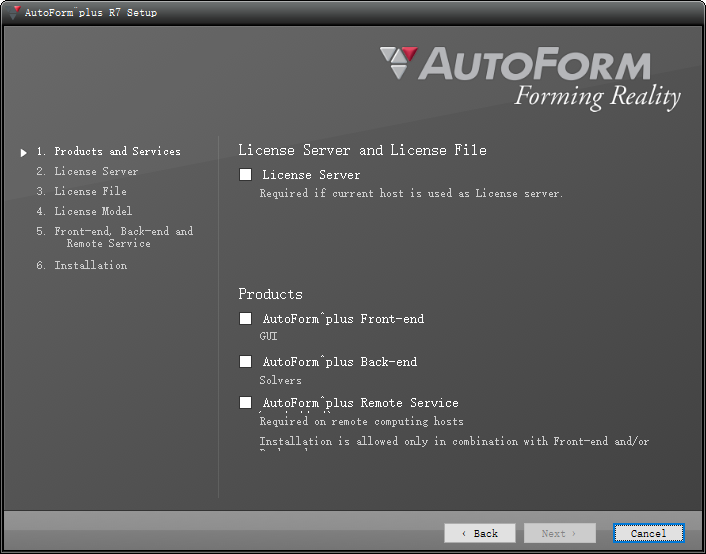The image size is (706, 554).
Task: Enable the License Server checkbox
Action: click(245, 175)
